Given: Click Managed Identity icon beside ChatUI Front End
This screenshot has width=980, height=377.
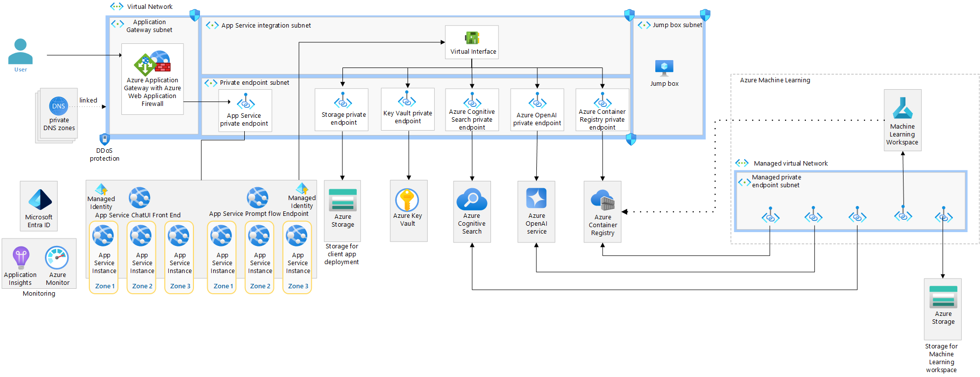Looking at the screenshot, I should coord(101,189).
